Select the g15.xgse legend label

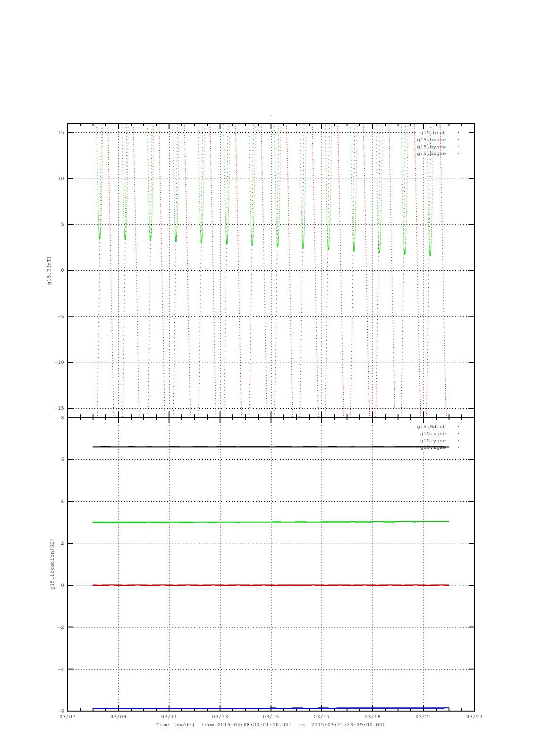433,434
